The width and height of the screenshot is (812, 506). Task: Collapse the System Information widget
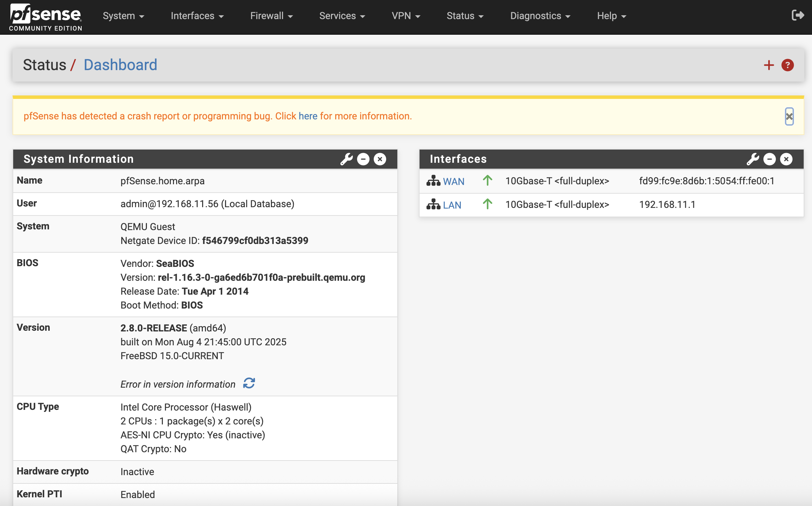pos(363,159)
